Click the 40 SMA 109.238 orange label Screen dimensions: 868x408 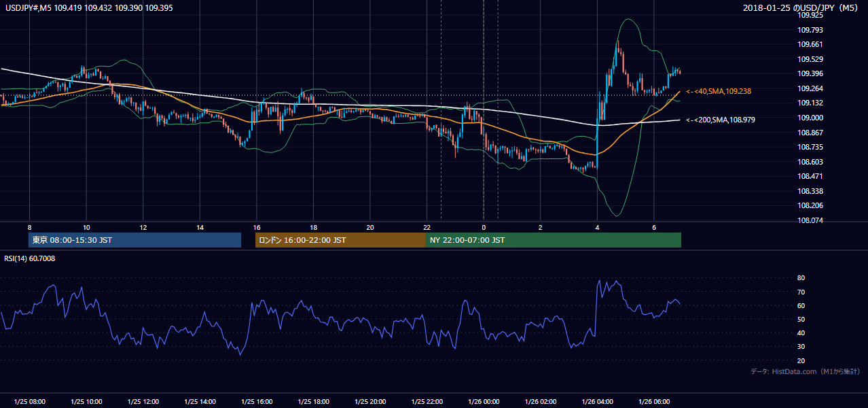point(719,91)
